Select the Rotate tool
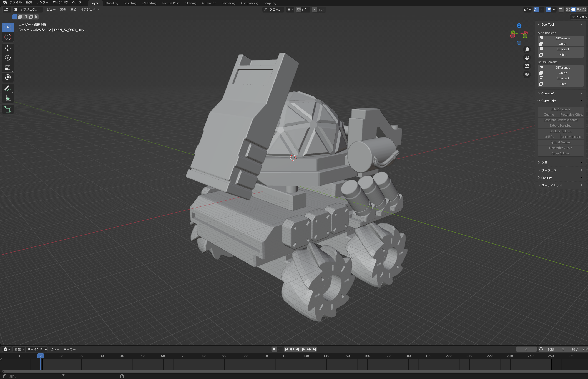Viewport: 588px width, 379px height. (8, 58)
